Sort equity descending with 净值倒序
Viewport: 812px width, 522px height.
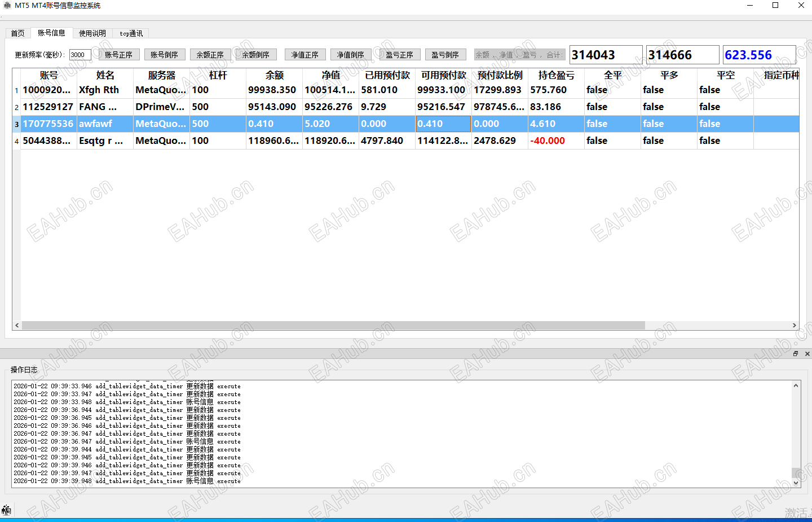[x=351, y=55]
